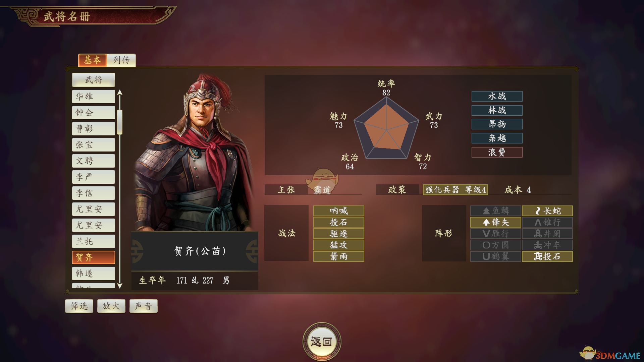
Task: Select the 井阑 siege tower formation
Action: click(x=547, y=234)
